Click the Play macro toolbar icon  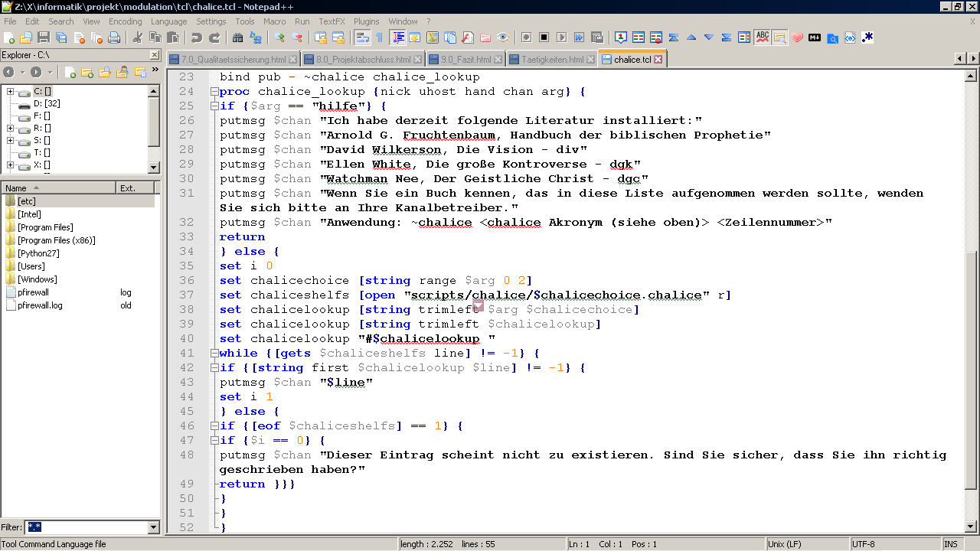(562, 37)
